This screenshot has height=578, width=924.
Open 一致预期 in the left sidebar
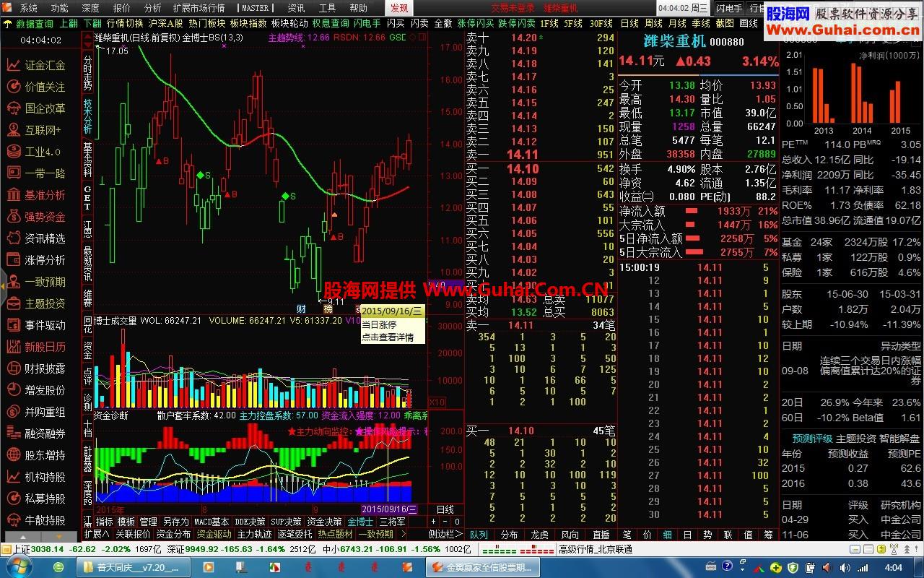[x=38, y=282]
